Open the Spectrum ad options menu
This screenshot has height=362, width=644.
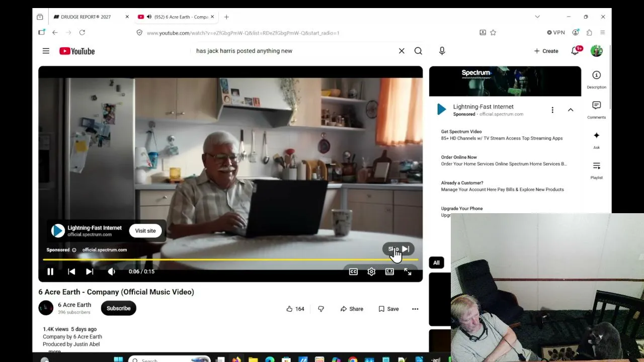(x=552, y=110)
